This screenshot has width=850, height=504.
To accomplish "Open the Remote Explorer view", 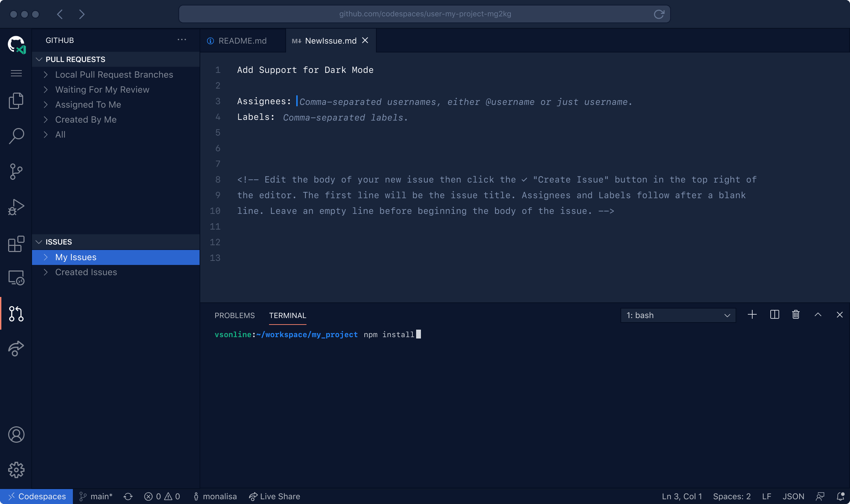I will pyautogui.click(x=16, y=278).
